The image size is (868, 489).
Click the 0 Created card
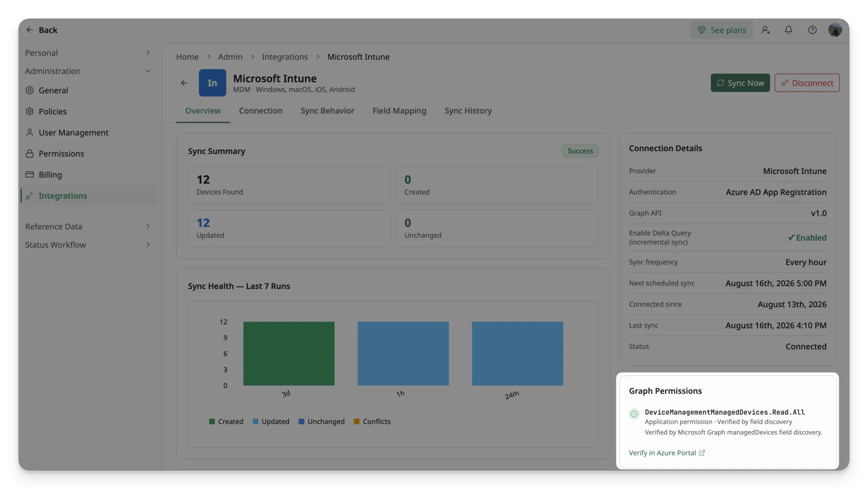point(497,185)
